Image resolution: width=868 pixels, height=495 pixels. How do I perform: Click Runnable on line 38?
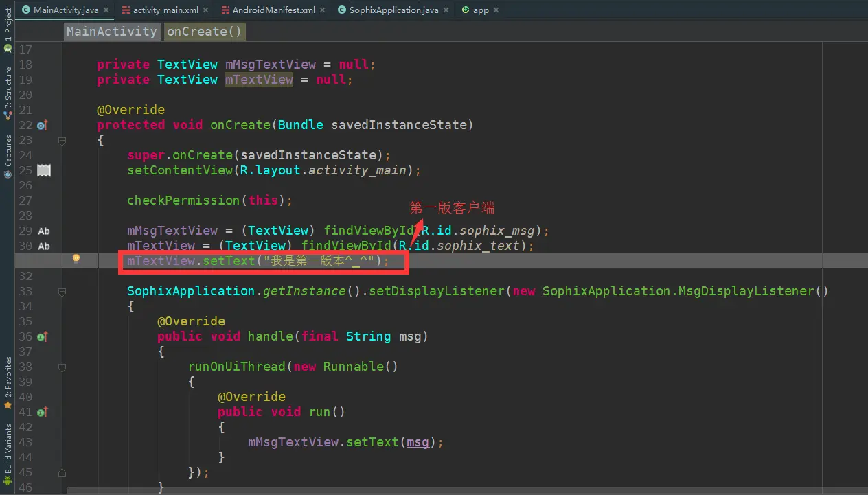coord(354,367)
